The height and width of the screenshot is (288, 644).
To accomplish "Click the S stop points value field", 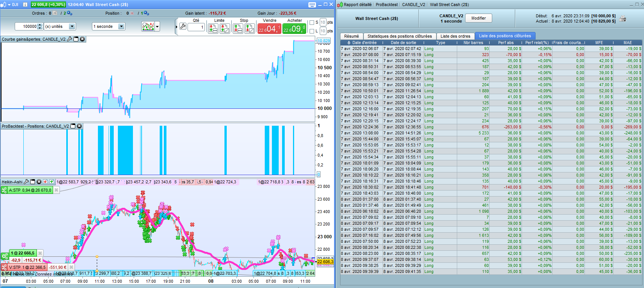I will [323, 23].
